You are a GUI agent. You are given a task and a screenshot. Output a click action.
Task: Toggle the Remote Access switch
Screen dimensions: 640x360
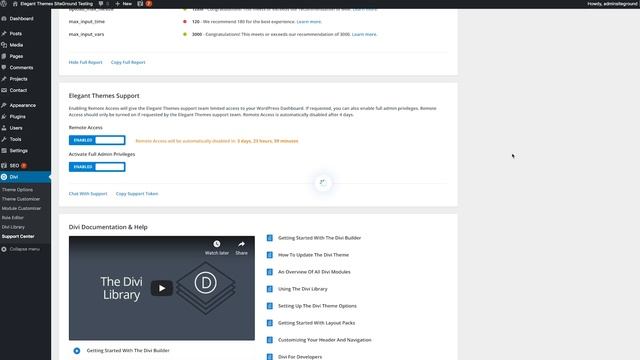[x=97, y=140]
